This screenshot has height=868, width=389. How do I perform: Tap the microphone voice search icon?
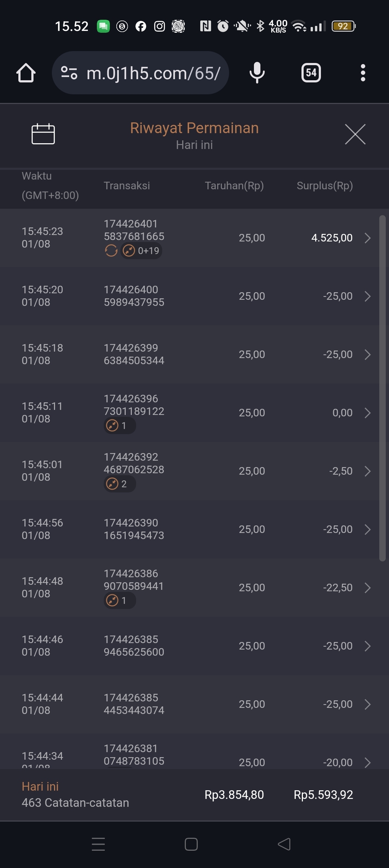tap(257, 73)
